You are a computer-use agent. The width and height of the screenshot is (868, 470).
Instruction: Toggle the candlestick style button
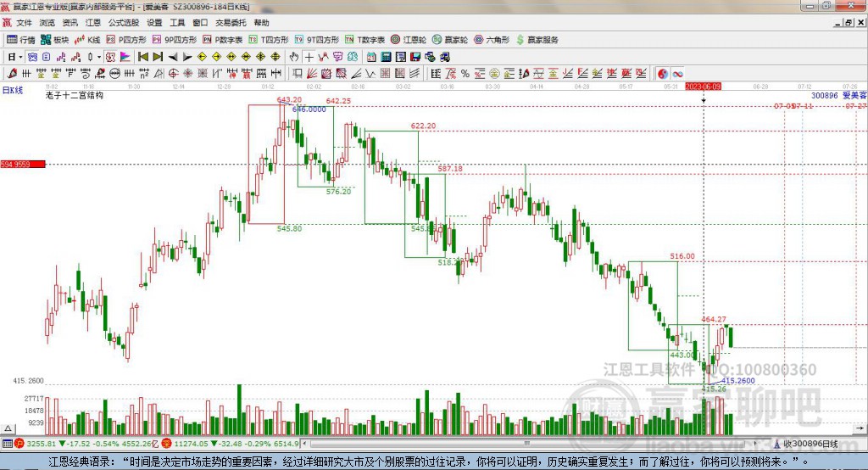pyautogui.click(x=91, y=57)
